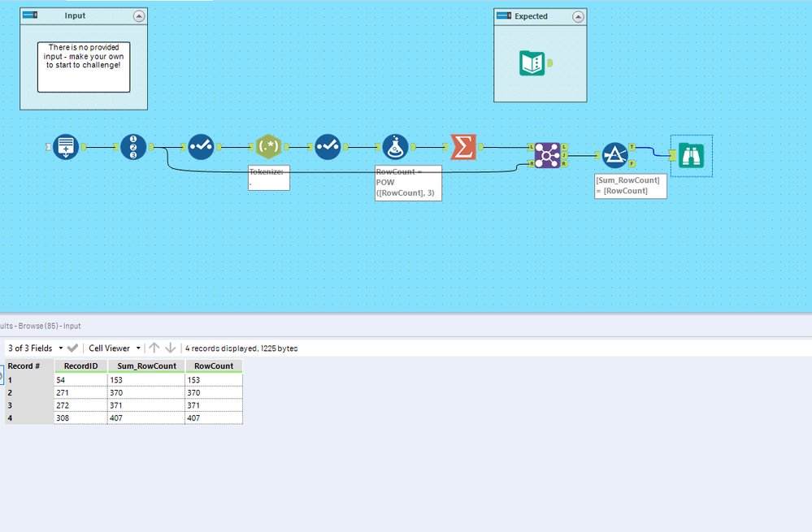
Task: Collapse the Expected tool container
Action: [578, 17]
